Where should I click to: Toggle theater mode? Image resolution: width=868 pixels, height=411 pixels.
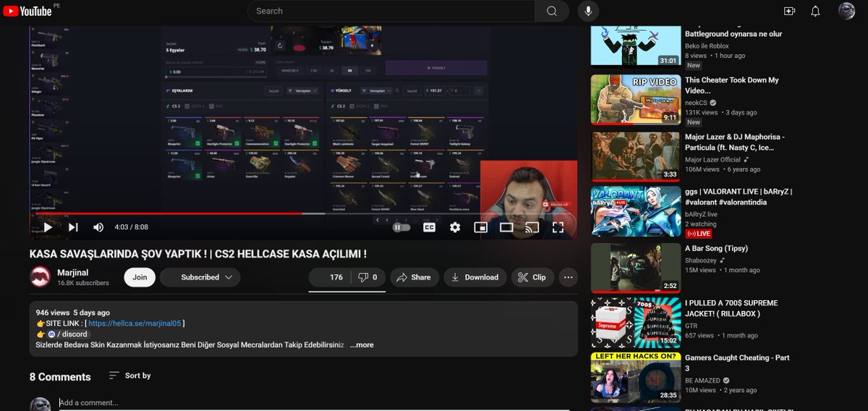tap(506, 227)
